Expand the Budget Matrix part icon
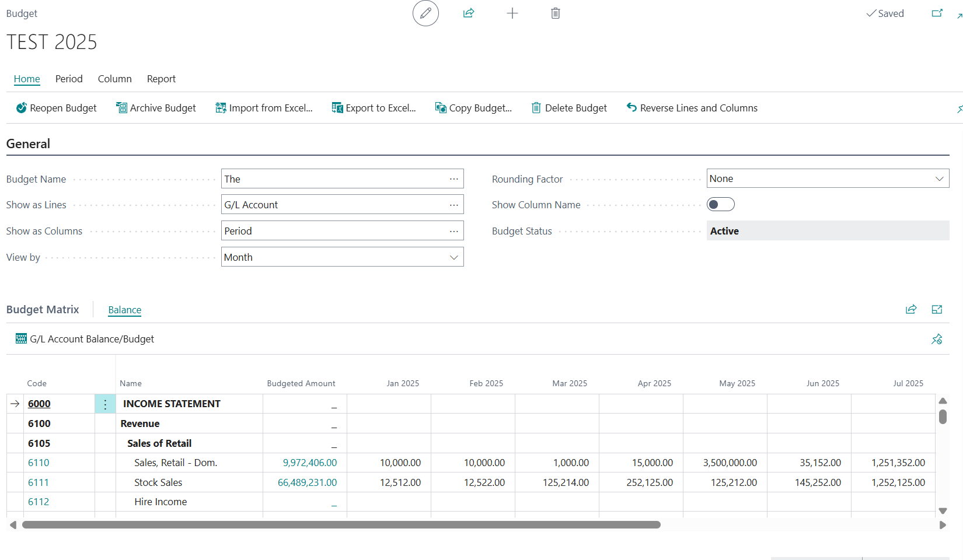The image size is (963, 560). (x=937, y=310)
